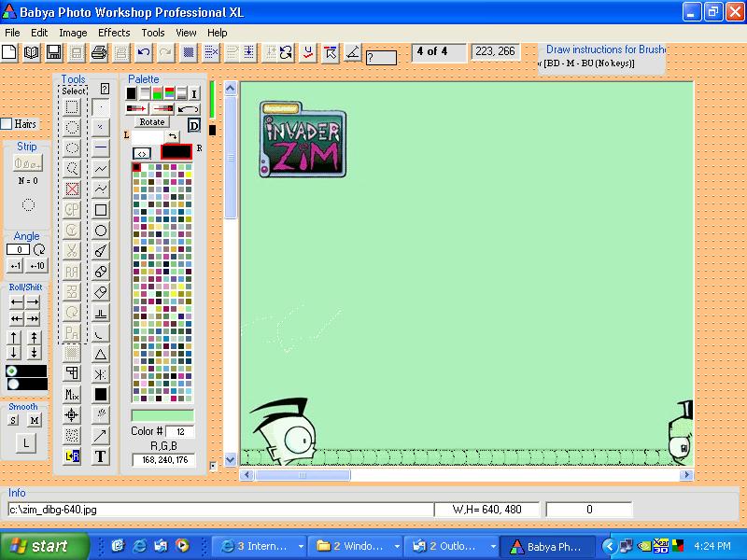Click the Rotate button in Palette
This screenshot has width=747, height=560.
(x=151, y=122)
